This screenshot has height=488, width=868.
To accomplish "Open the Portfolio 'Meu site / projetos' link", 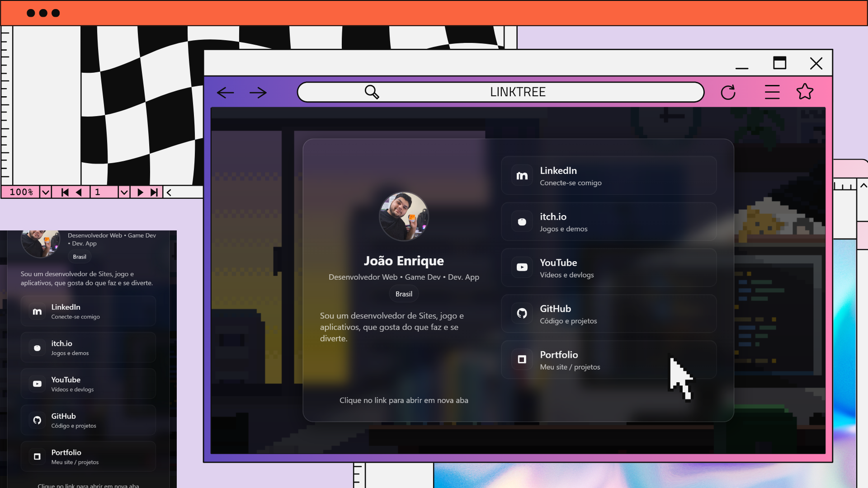I will click(x=609, y=360).
